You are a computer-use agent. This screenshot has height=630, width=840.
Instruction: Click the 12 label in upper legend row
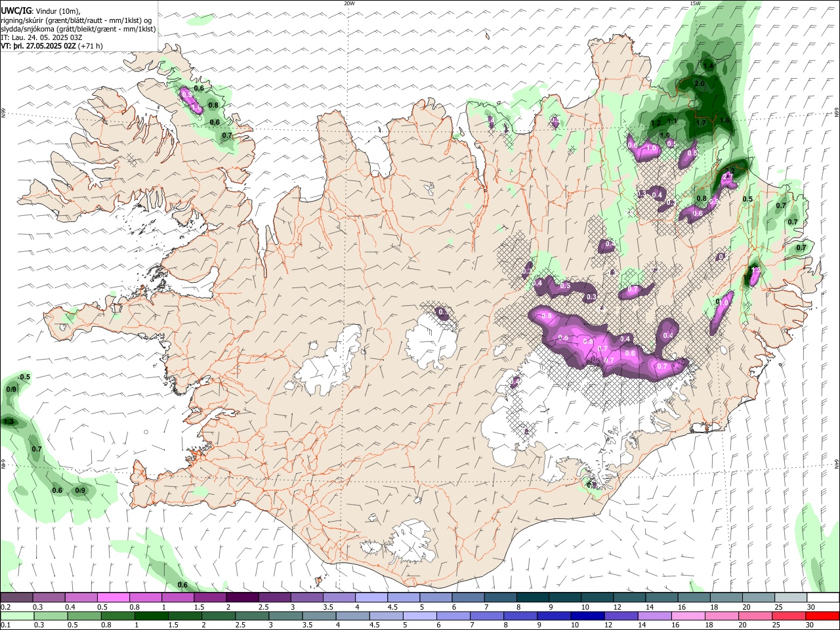click(617, 608)
